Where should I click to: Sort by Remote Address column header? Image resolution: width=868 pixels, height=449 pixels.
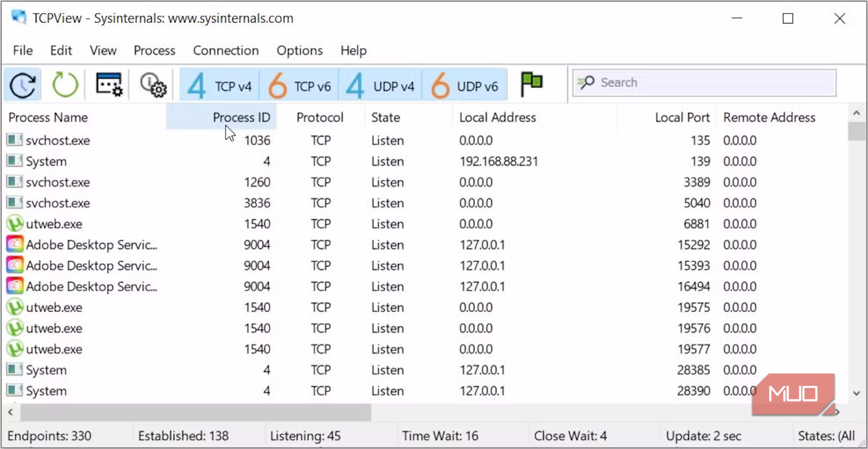pyautogui.click(x=769, y=117)
